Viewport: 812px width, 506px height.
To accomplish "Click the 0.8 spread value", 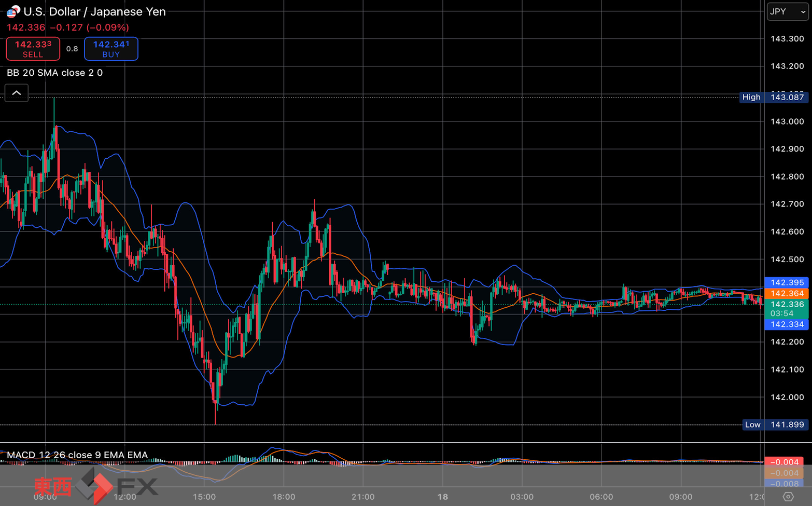I will tap(72, 49).
